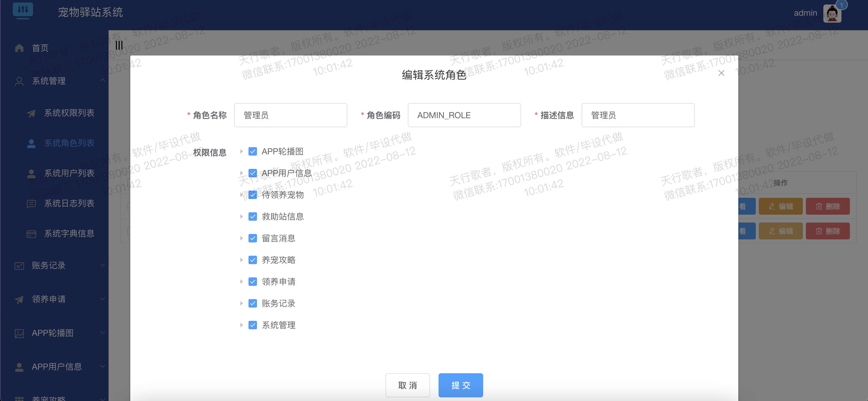Click the 首页 home icon
The height and width of the screenshot is (401, 868).
(19, 48)
